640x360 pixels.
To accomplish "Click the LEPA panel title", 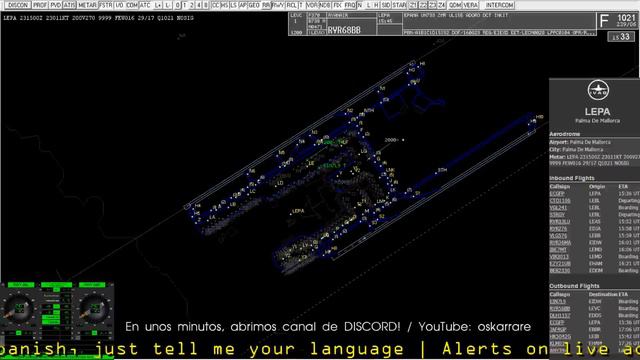I will (x=598, y=111).
